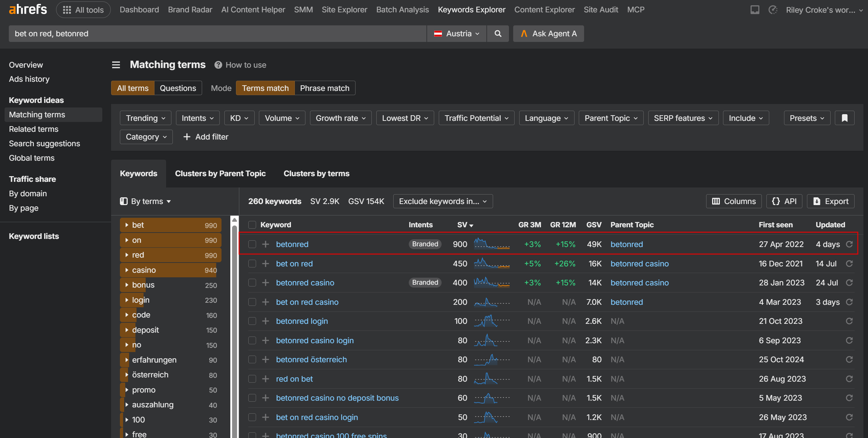Expand the bonus term group
This screenshot has height=438, width=868.
(127, 285)
